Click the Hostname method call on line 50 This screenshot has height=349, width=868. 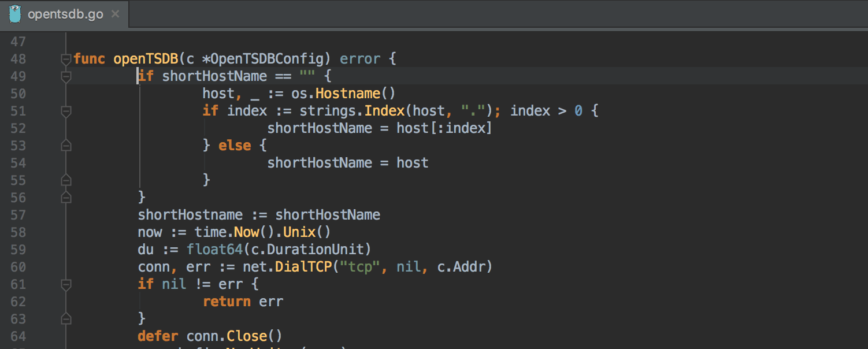pyautogui.click(x=347, y=94)
